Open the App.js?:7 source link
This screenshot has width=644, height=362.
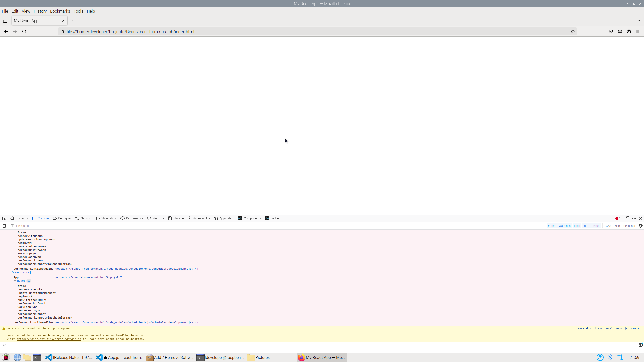[89, 277]
